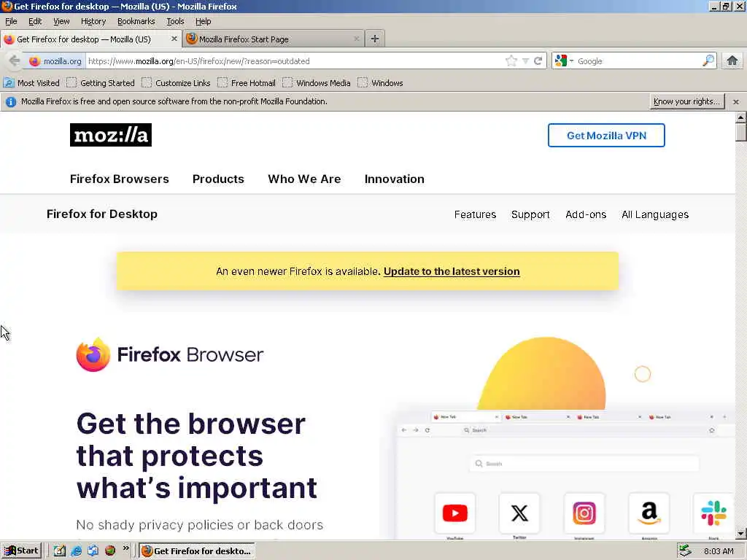Switch to Mozilla Firefox Start Page tab
The height and width of the screenshot is (560, 747).
[x=273, y=39]
